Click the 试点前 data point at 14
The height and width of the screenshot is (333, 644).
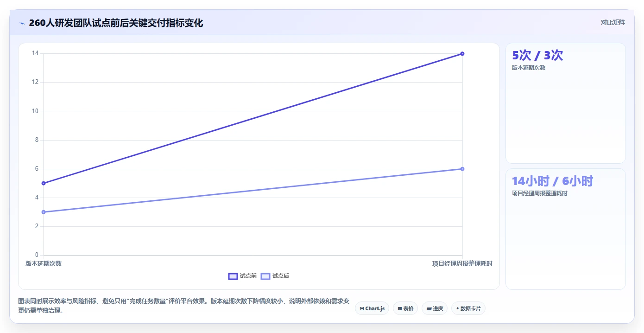pos(462,54)
